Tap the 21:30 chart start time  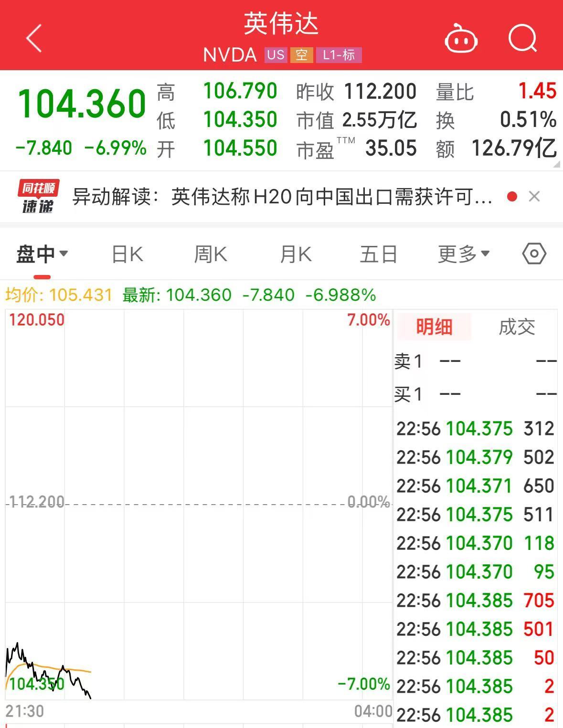click(25, 711)
